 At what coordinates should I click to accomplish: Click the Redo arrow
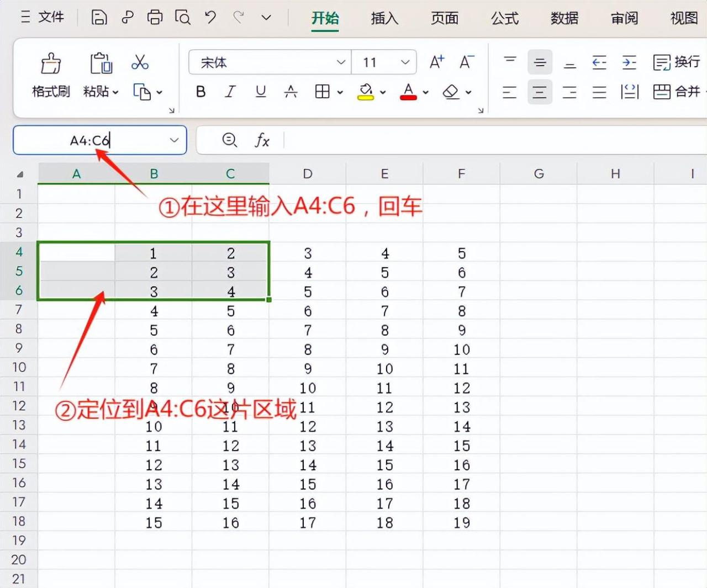(238, 18)
